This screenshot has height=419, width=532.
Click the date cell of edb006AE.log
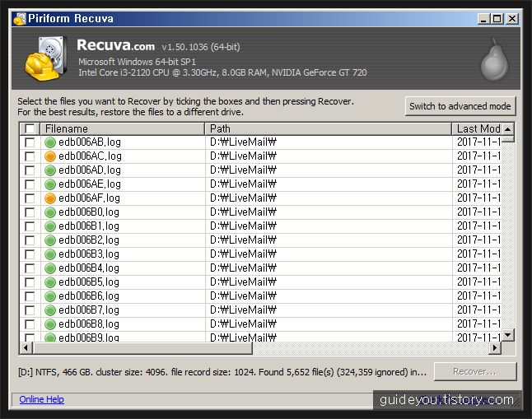tap(477, 184)
